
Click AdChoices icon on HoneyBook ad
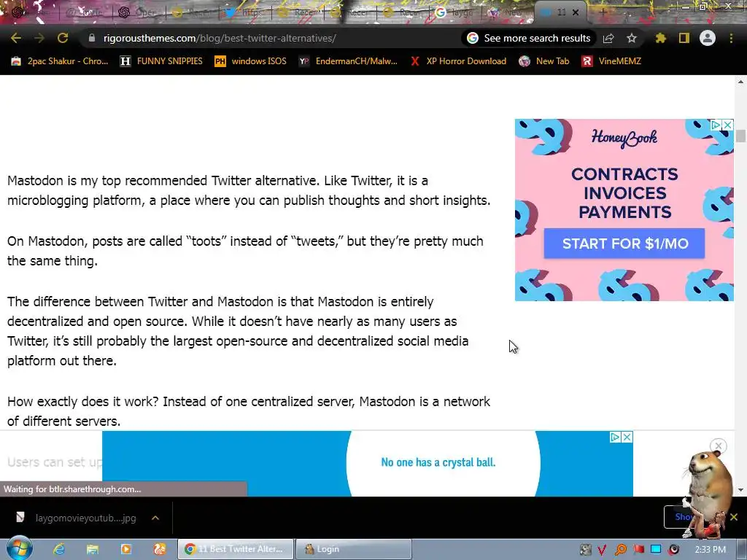[x=716, y=125]
